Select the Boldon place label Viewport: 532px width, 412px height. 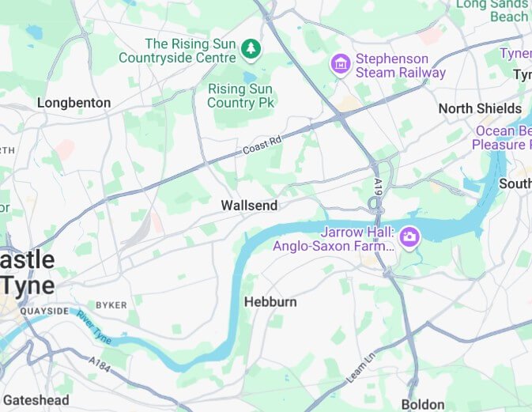coord(423,405)
